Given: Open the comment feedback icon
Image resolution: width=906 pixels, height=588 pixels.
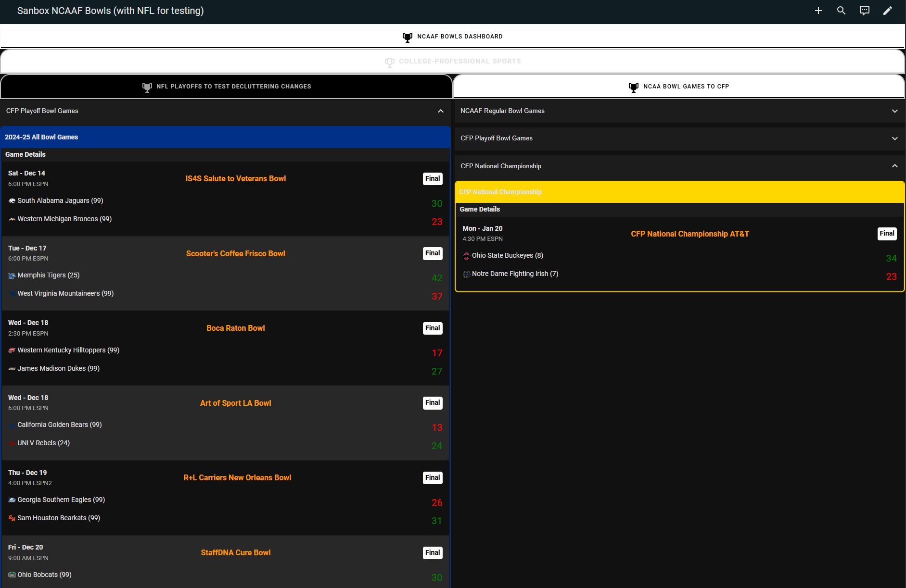Looking at the screenshot, I should [x=864, y=11].
